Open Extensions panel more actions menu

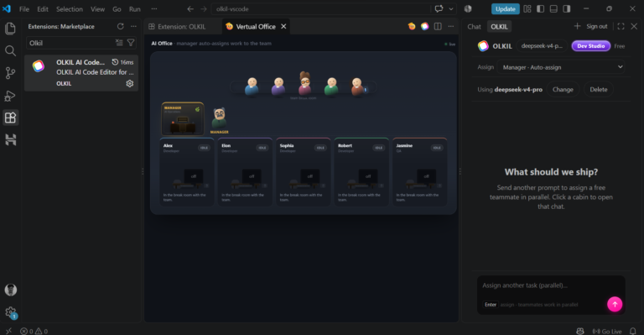(x=133, y=26)
